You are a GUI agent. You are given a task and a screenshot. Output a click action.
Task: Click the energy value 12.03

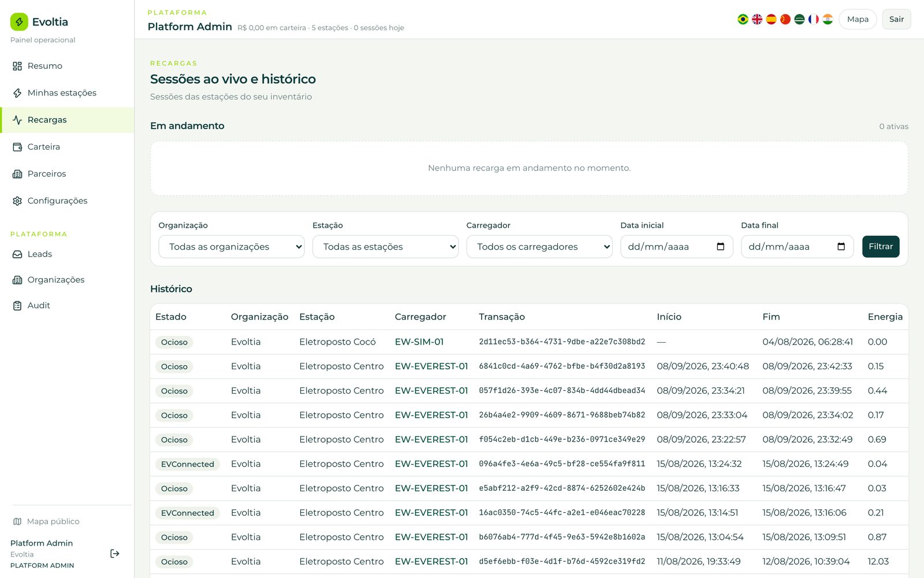coord(878,562)
